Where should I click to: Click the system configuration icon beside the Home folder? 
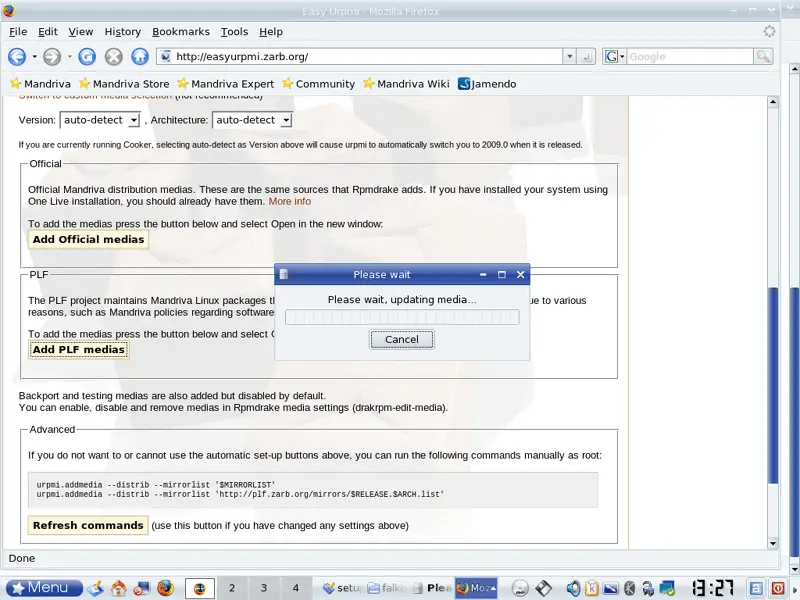click(x=142, y=588)
